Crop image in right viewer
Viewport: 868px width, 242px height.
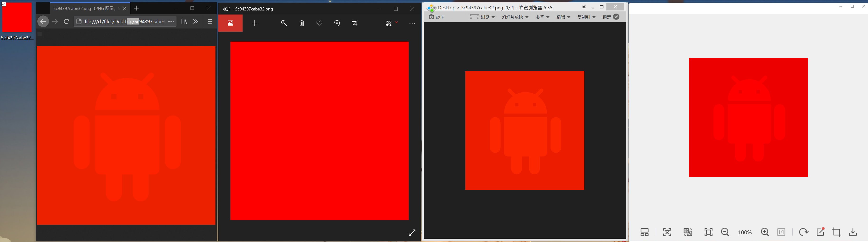(x=837, y=232)
